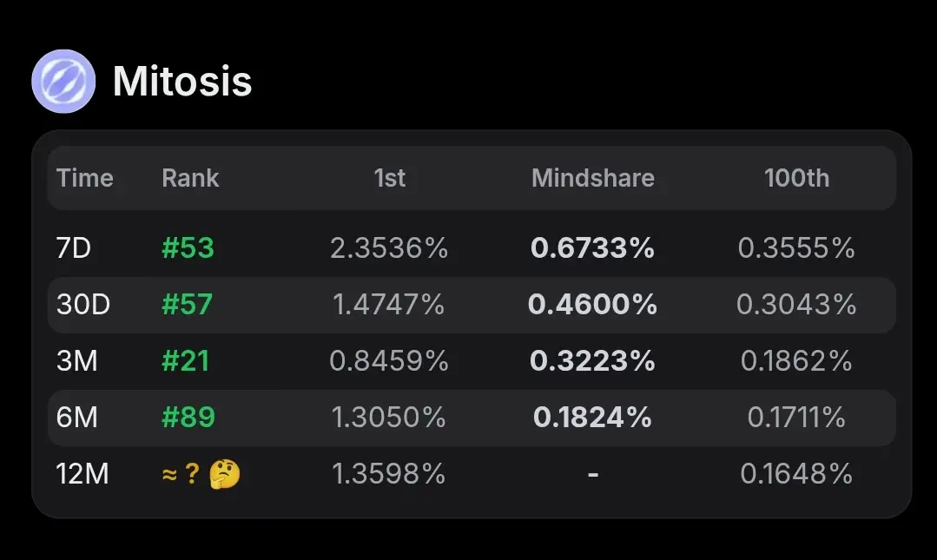Viewport: 937px width, 560px height.
Task: Click the #89 rank value
Action: (188, 417)
